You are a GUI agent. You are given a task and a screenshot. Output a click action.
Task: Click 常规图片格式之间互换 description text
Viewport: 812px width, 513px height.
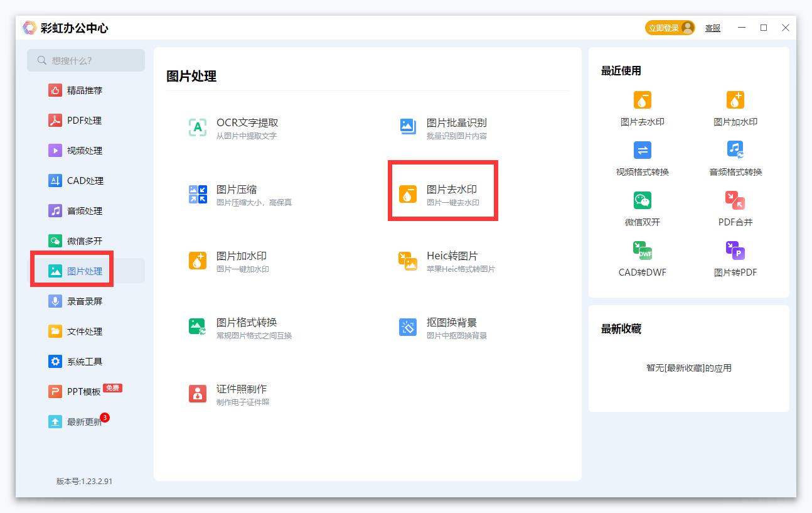tap(254, 336)
